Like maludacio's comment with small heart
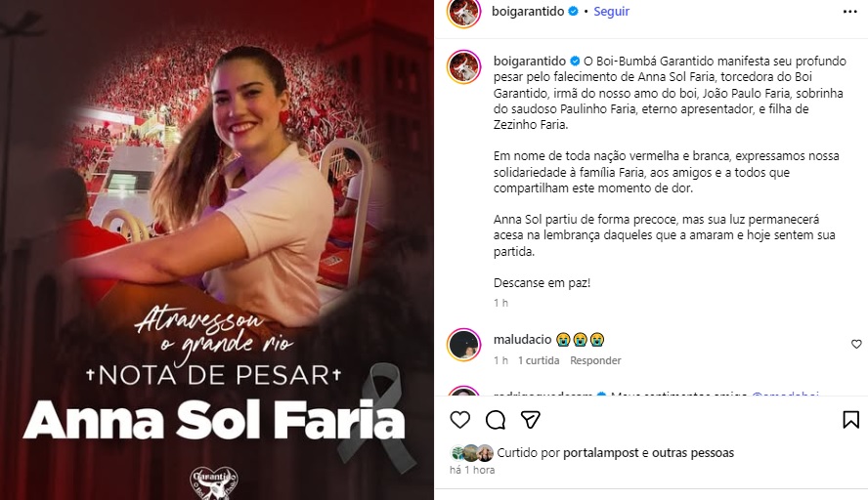The height and width of the screenshot is (500, 868). tap(856, 344)
